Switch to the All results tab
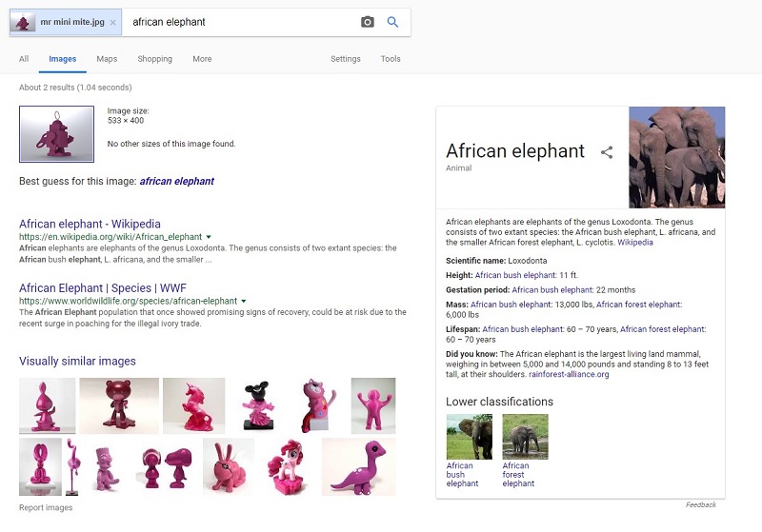This screenshot has width=762, height=532. coord(24,59)
